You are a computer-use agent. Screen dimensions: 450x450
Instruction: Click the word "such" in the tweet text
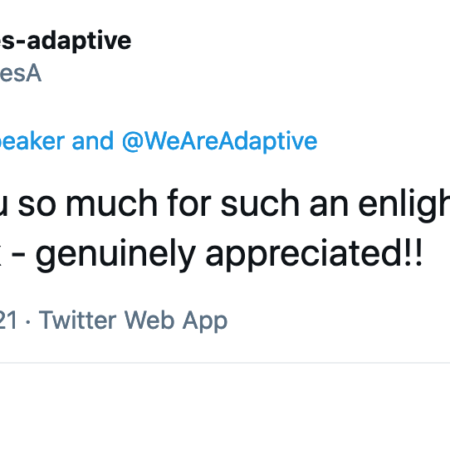coord(260,203)
